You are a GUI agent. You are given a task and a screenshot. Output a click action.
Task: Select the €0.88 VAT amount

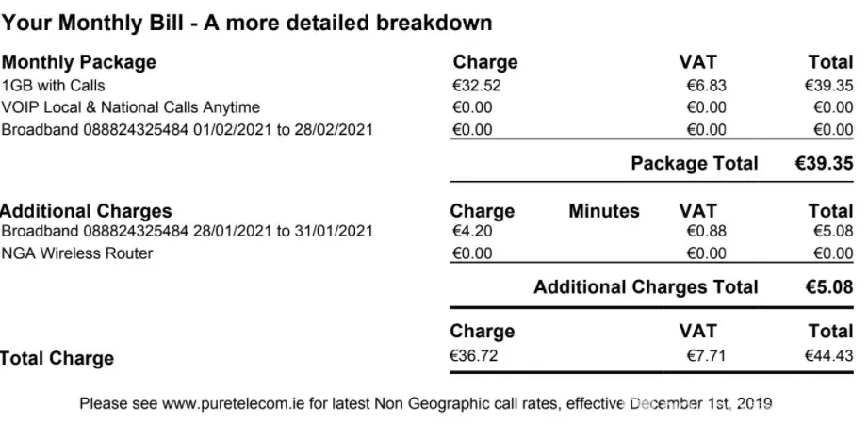tap(706, 231)
